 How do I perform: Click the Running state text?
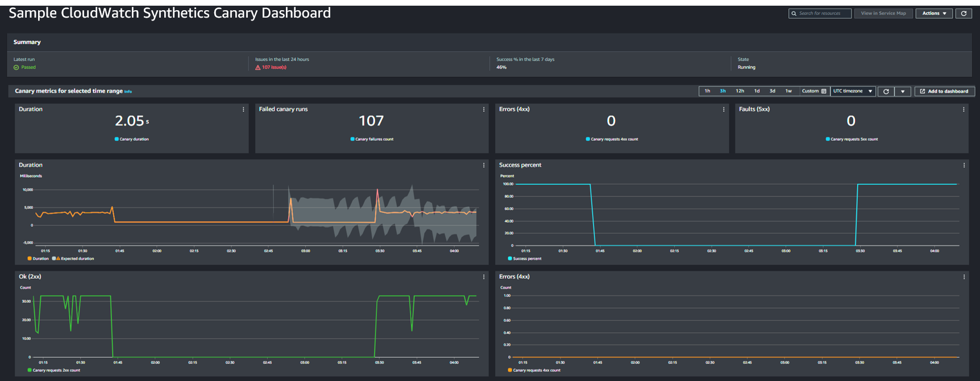tap(746, 68)
